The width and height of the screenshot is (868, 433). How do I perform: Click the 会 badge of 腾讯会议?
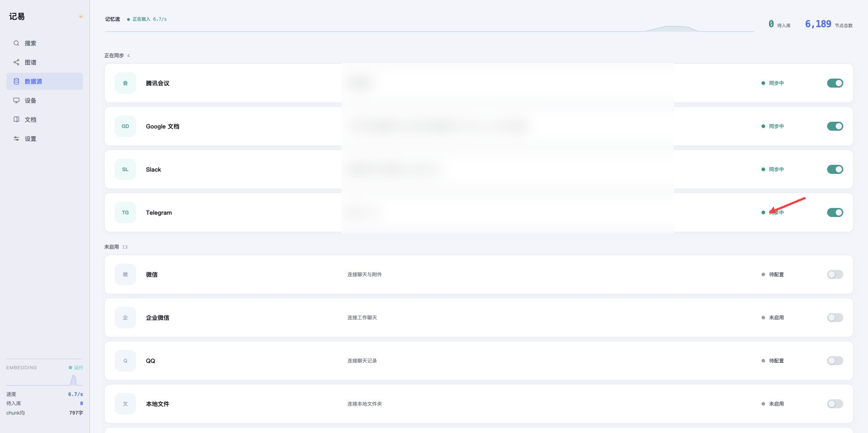point(125,83)
